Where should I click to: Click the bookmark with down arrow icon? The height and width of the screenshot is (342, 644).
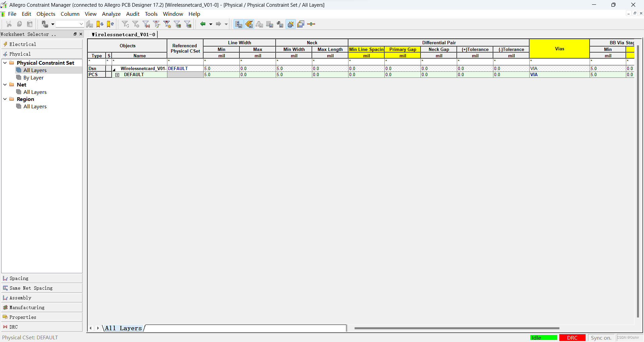(x=100, y=24)
